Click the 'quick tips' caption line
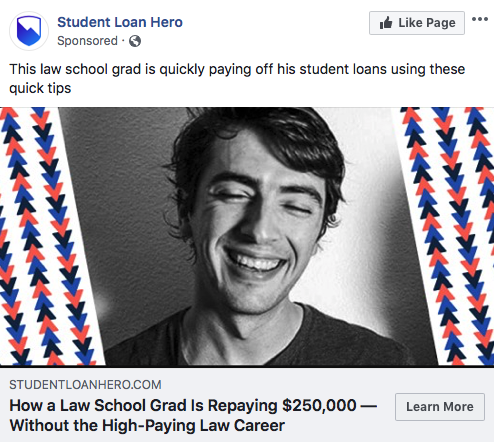 click(x=40, y=88)
